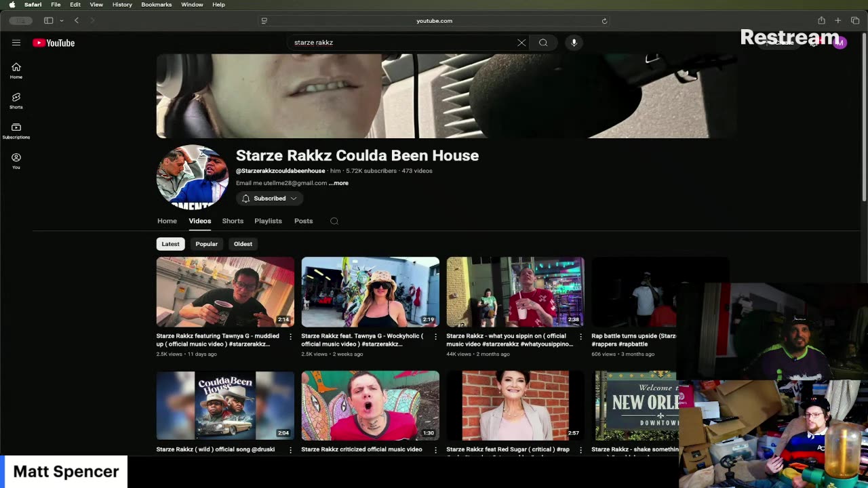The height and width of the screenshot is (488, 868).
Task: Open the 'Red Sugar' video thumbnail
Action: 515,405
